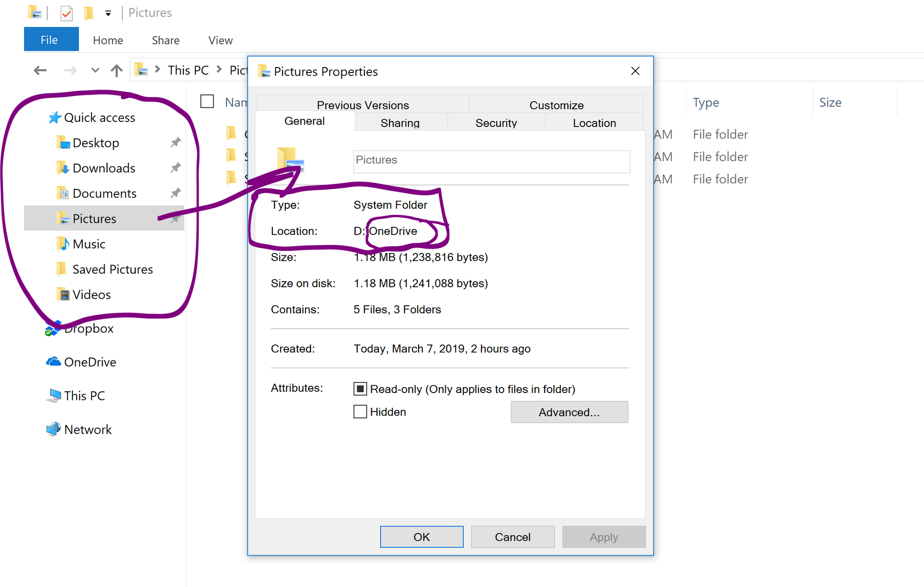The width and height of the screenshot is (924, 587).
Task: Click the Dropbox icon in navigation pane
Action: [53, 328]
